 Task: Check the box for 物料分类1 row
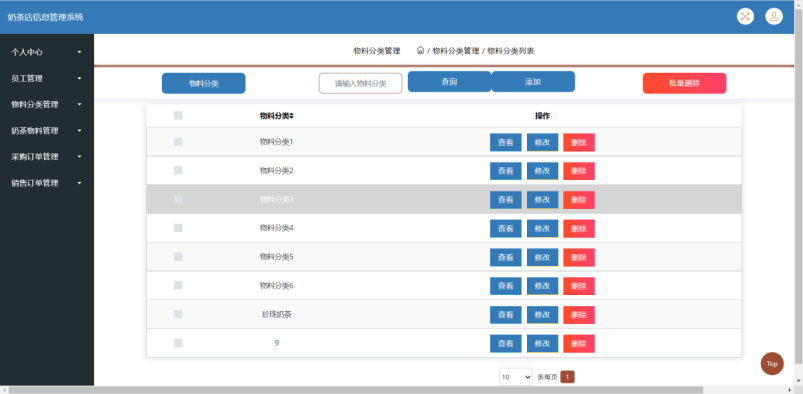point(178,142)
